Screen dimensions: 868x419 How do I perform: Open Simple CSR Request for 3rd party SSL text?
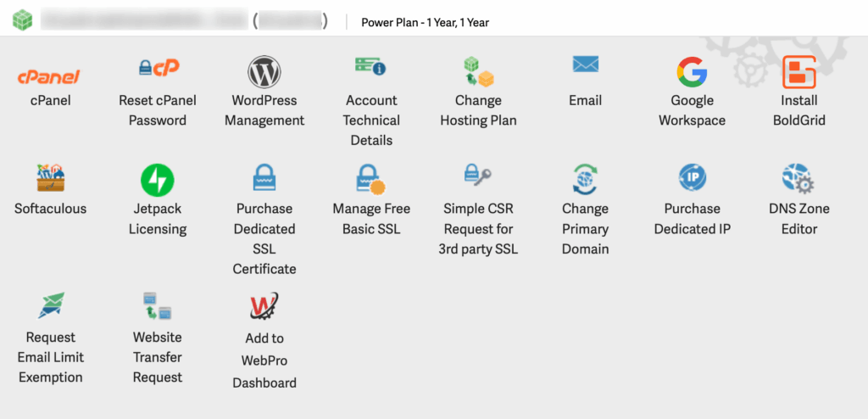[x=478, y=229]
